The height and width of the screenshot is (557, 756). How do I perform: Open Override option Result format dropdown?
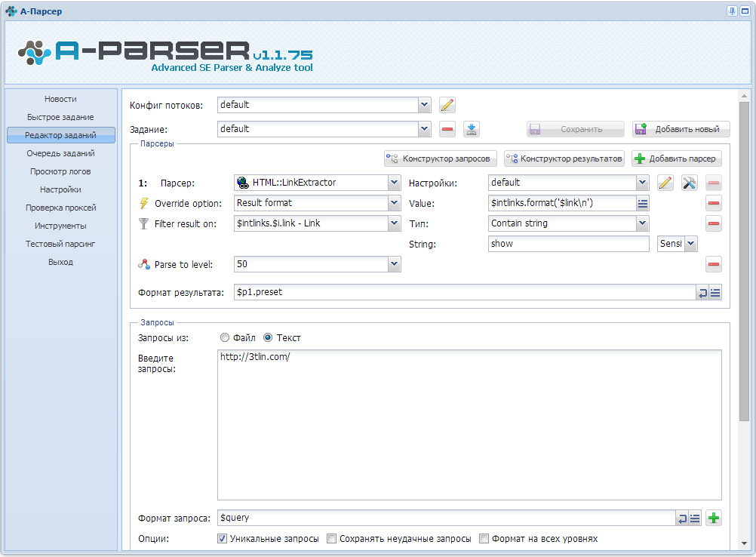pyautogui.click(x=395, y=202)
